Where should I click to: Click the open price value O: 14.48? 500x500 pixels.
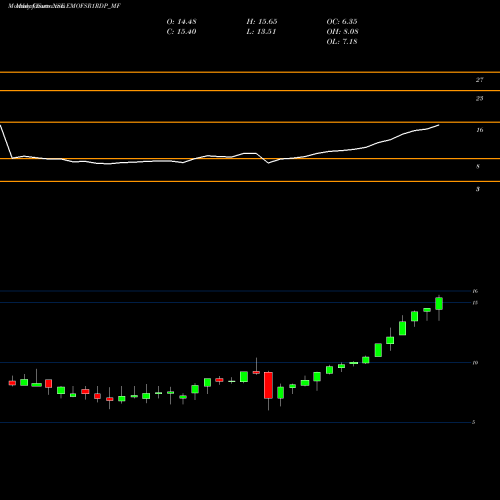[x=181, y=22]
